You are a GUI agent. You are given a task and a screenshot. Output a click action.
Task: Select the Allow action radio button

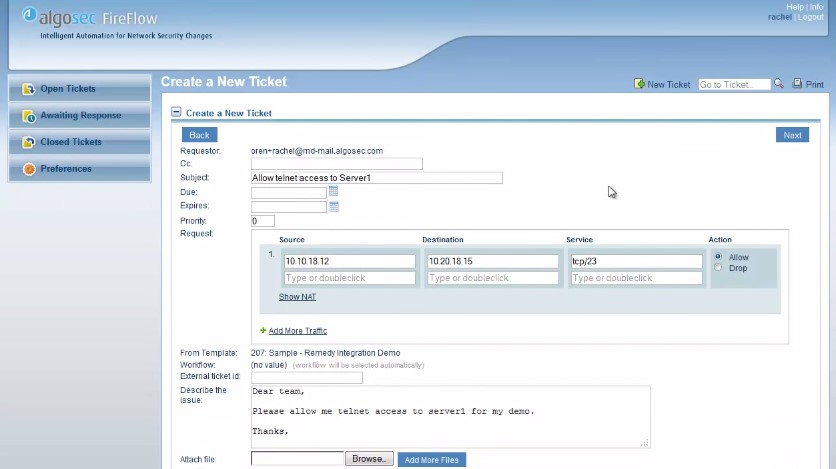tap(718, 256)
